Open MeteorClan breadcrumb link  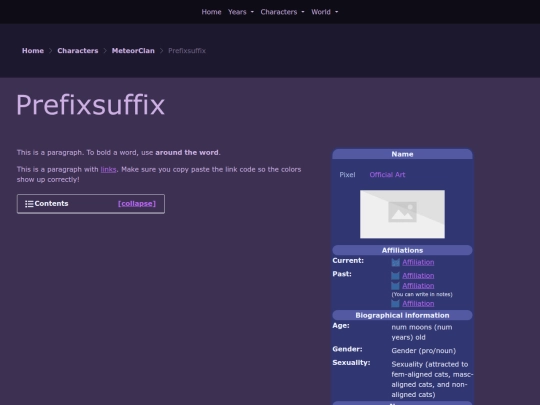(x=133, y=51)
